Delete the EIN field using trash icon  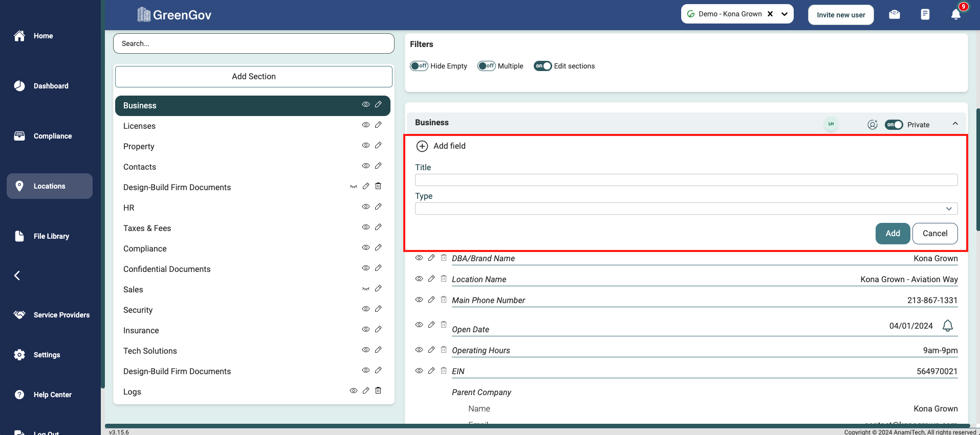pos(444,371)
